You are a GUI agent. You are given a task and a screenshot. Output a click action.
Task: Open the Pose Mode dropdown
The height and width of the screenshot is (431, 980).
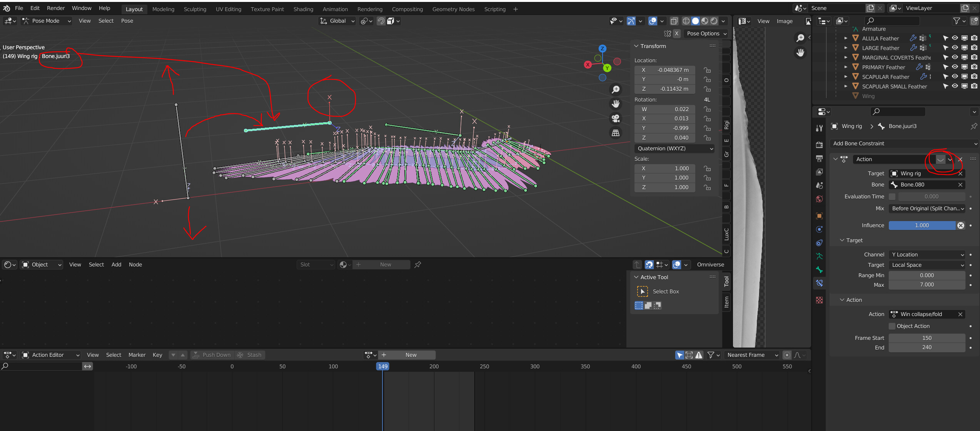47,21
